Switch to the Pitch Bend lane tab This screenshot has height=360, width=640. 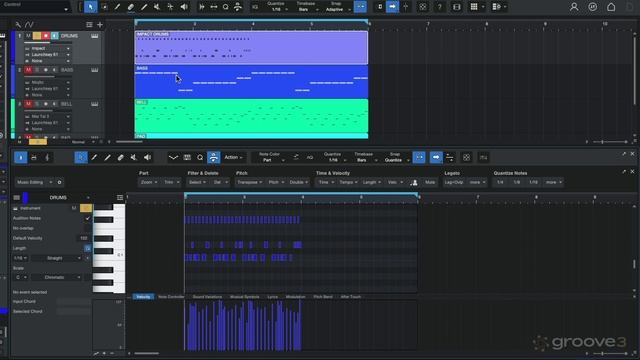click(x=323, y=297)
